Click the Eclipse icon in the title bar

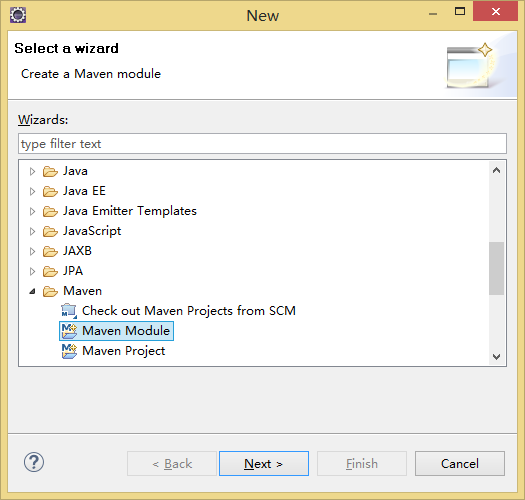pyautogui.click(x=18, y=15)
